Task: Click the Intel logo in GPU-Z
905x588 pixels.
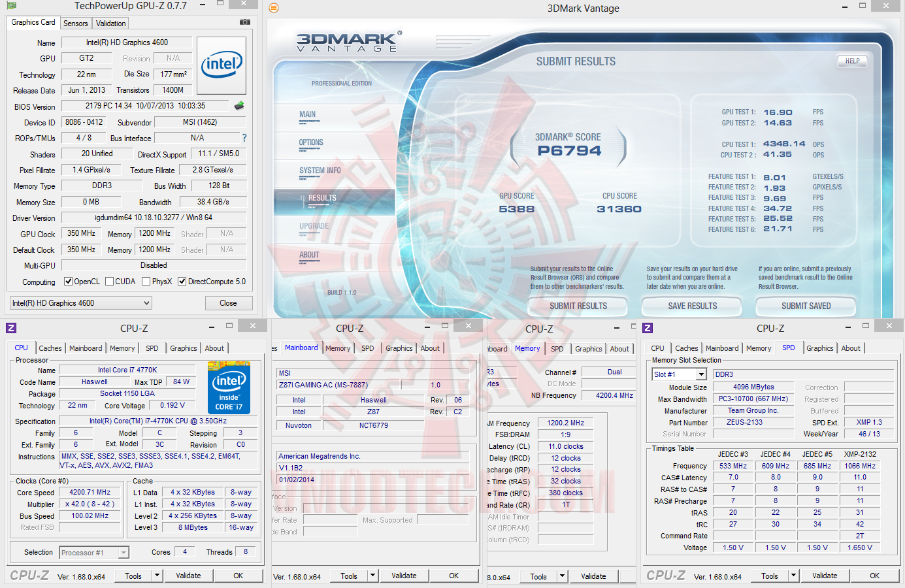Action: click(222, 65)
